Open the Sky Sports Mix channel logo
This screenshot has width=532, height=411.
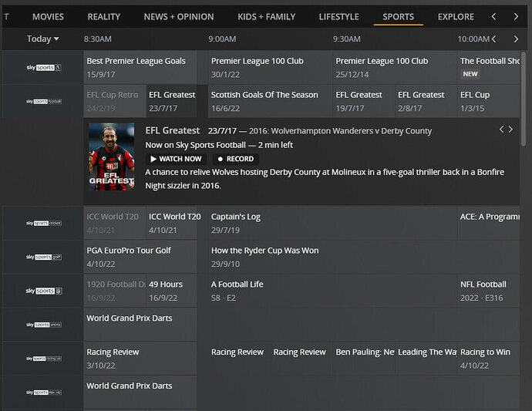pos(44,392)
